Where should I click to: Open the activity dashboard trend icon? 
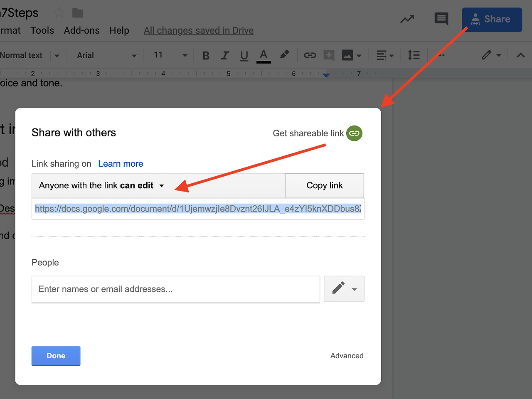[x=407, y=19]
